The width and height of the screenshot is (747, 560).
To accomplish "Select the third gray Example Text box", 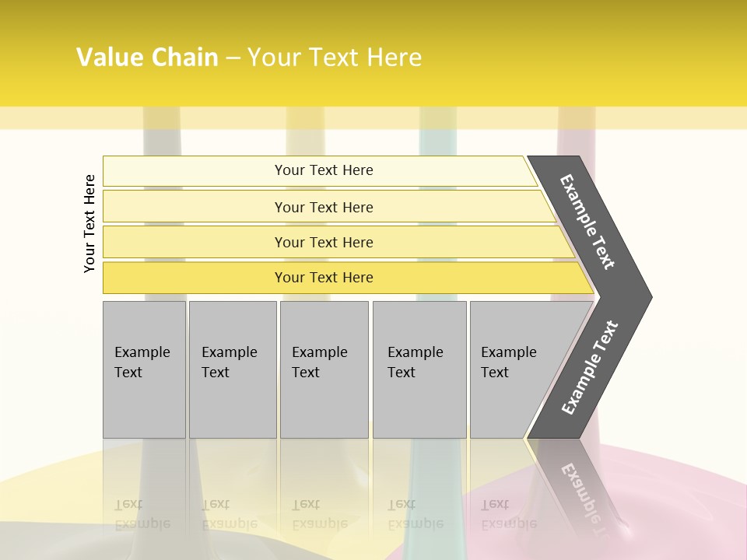I will [x=324, y=369].
